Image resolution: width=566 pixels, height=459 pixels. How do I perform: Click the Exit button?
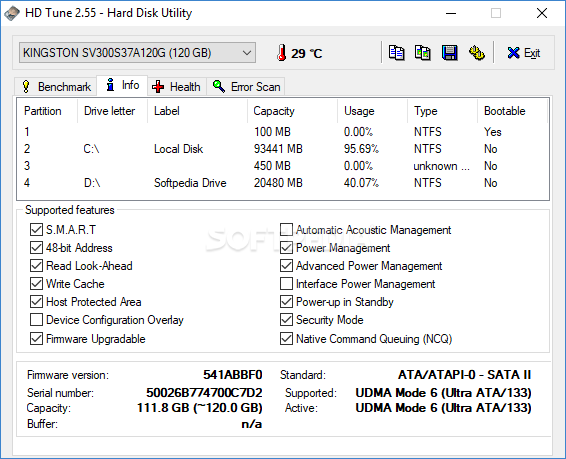tap(524, 53)
